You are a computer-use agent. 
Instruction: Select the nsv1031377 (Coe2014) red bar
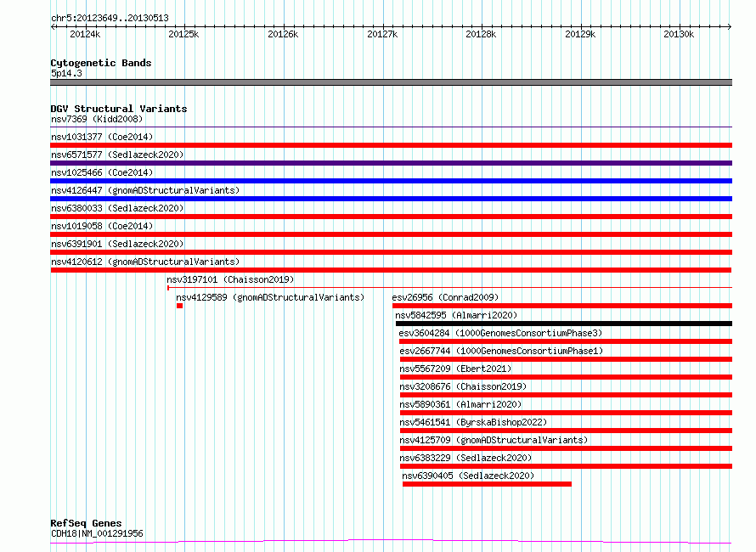(391, 145)
